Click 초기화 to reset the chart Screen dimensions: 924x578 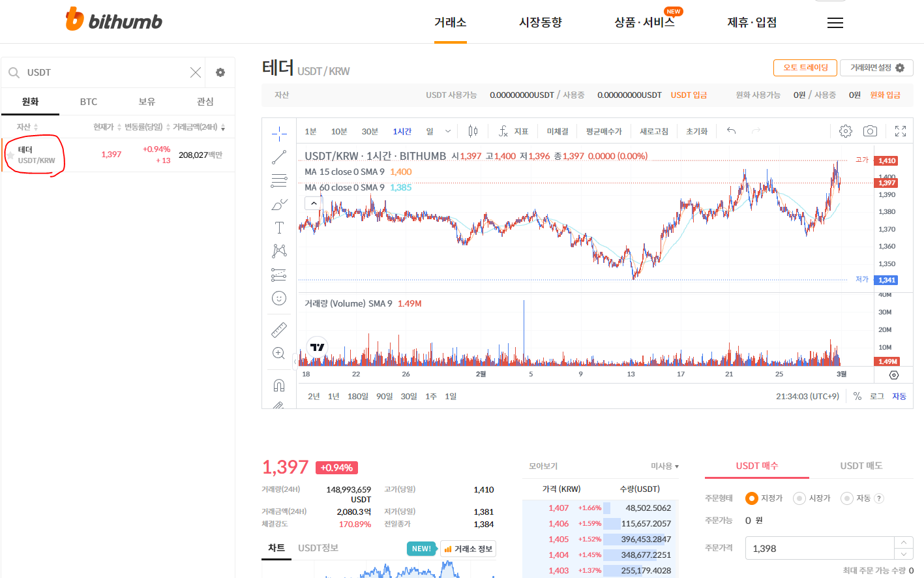(696, 131)
